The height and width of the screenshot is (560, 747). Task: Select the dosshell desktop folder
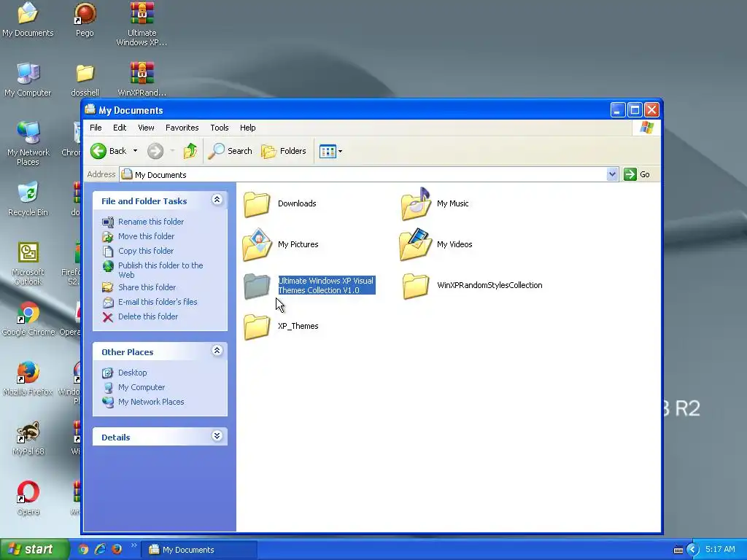85,79
